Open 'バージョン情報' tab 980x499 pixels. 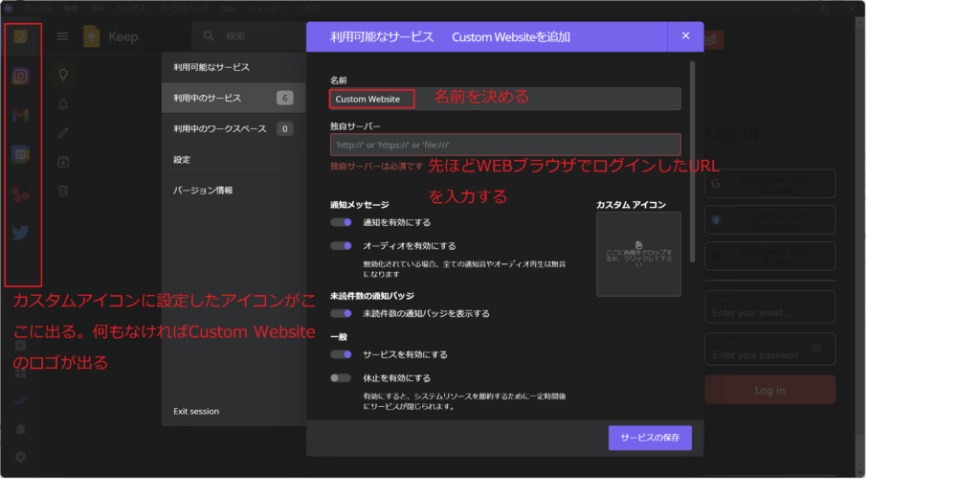[234, 190]
